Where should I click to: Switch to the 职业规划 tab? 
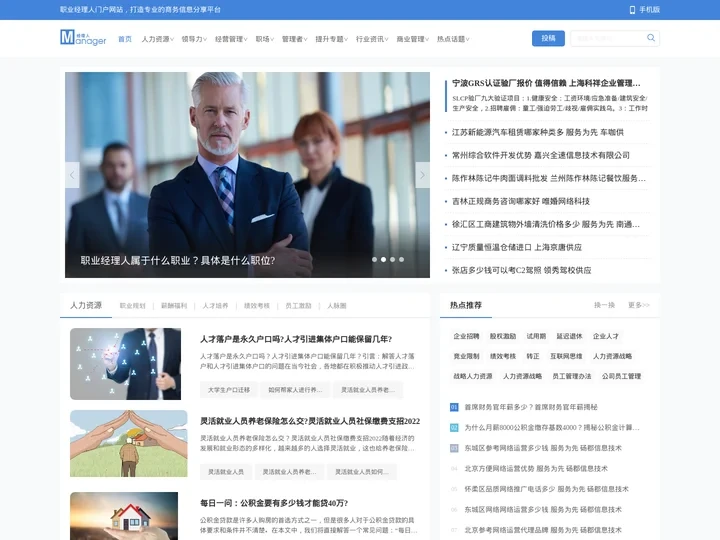pyautogui.click(x=132, y=306)
